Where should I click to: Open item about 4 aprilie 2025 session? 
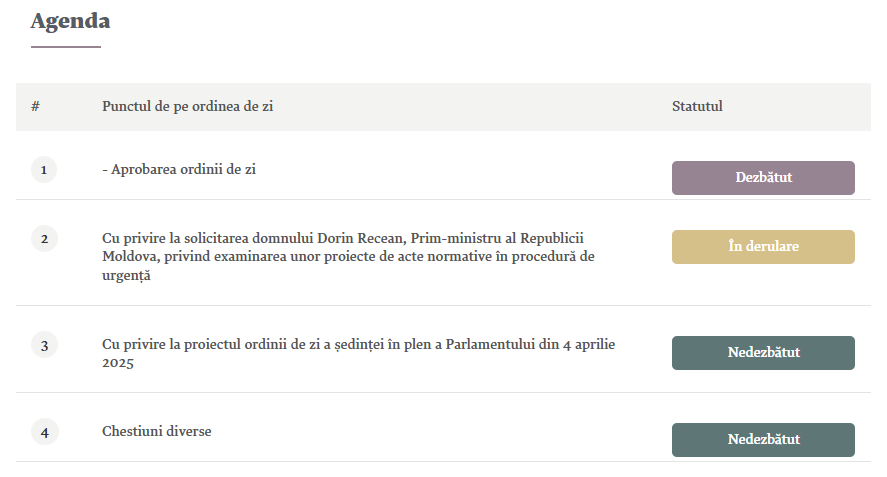pos(359,353)
